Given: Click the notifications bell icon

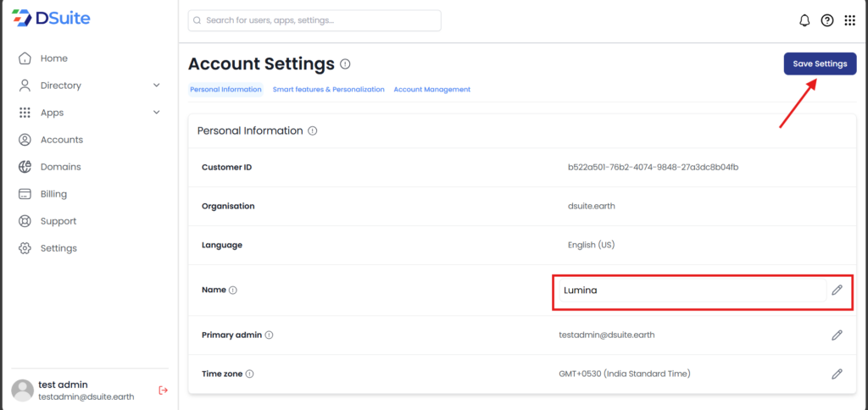Looking at the screenshot, I should [804, 20].
